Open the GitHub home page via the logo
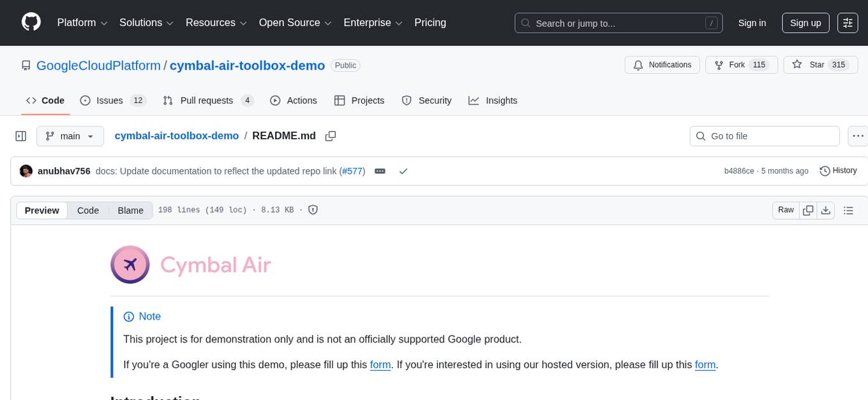868x400 pixels. point(31,22)
